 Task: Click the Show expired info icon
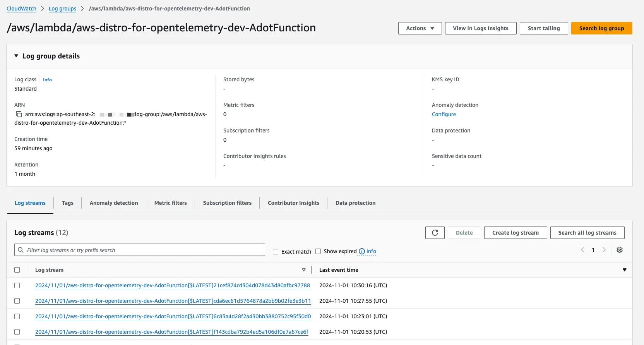tap(361, 251)
